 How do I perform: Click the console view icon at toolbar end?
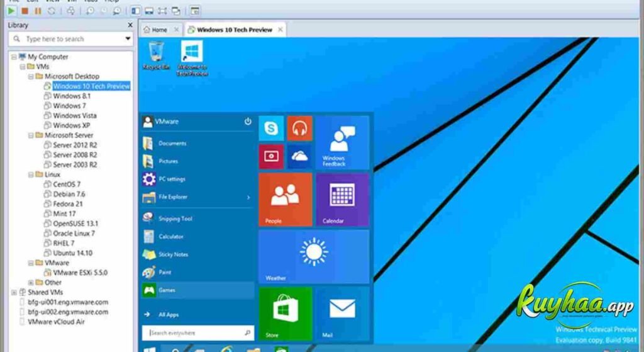click(195, 11)
